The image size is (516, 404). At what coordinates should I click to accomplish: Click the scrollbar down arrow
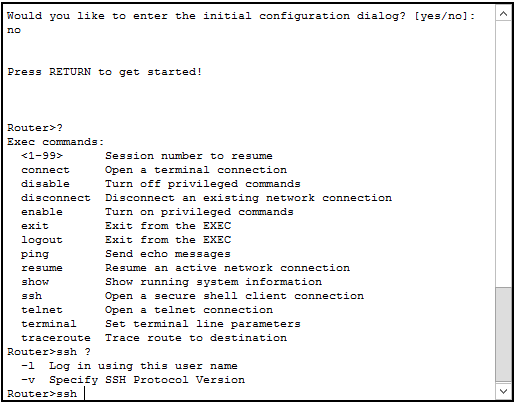[503, 391]
